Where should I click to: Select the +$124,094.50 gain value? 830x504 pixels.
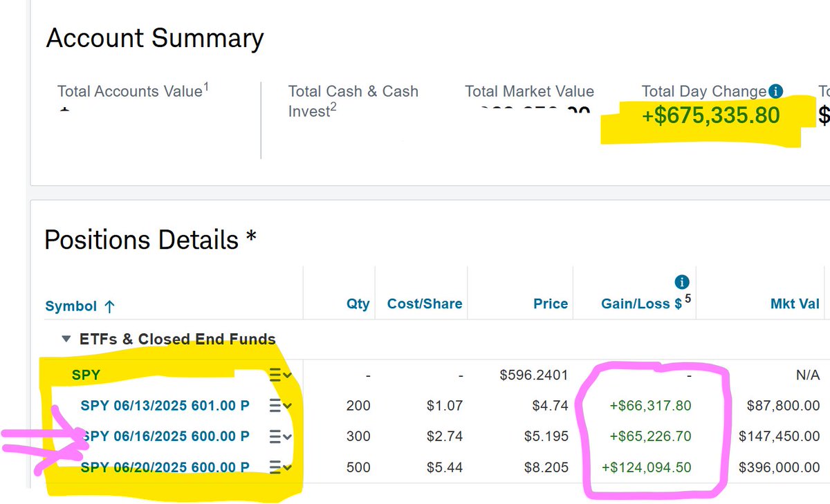[647, 467]
